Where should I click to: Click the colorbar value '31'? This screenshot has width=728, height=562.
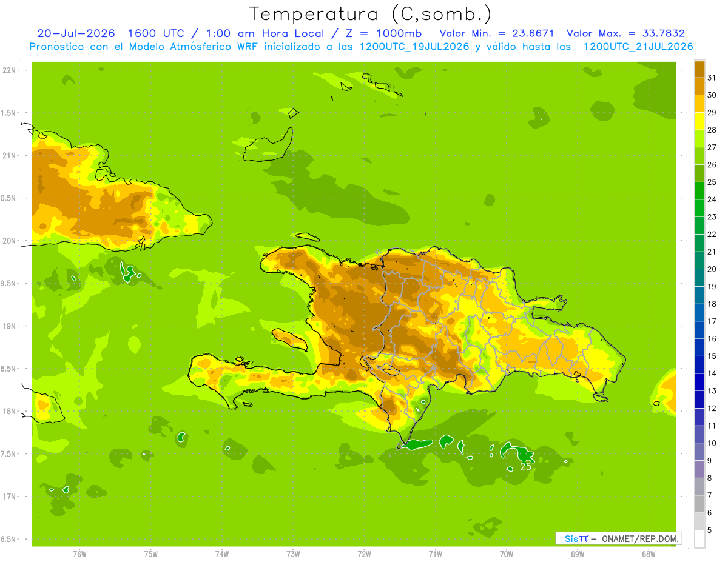tap(712, 78)
